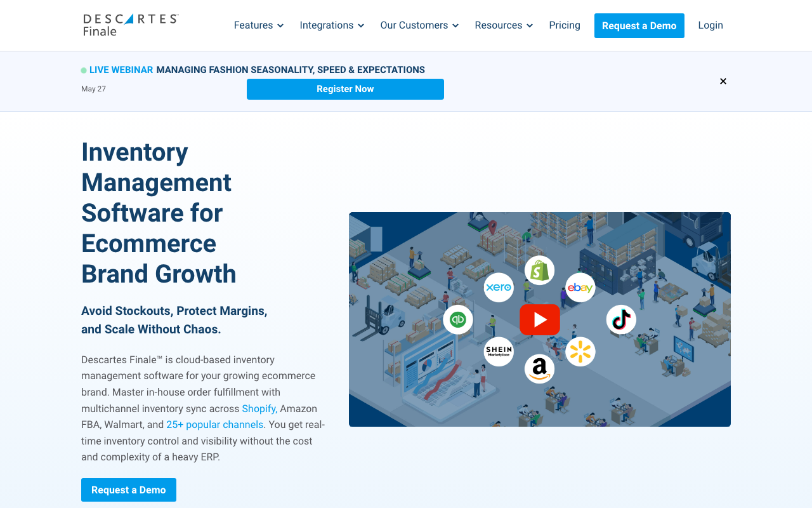Click the SHEIN Marketplace logo circle

(x=499, y=352)
